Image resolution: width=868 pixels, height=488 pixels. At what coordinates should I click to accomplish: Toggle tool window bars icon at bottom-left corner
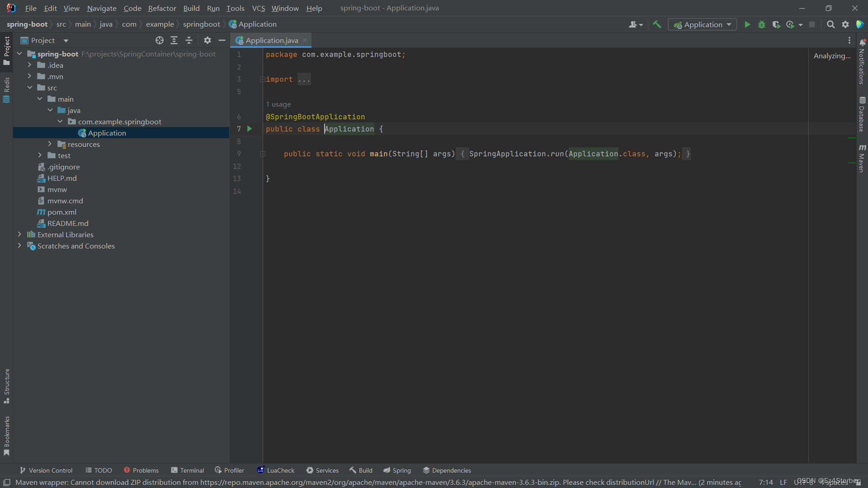7,483
